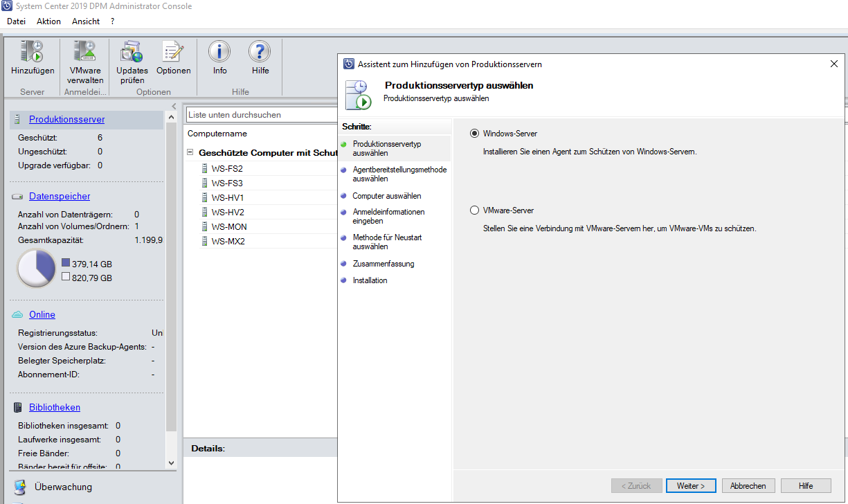Click the free space 820,79 GB swatch
This screenshot has height=504, width=848.
66,277
